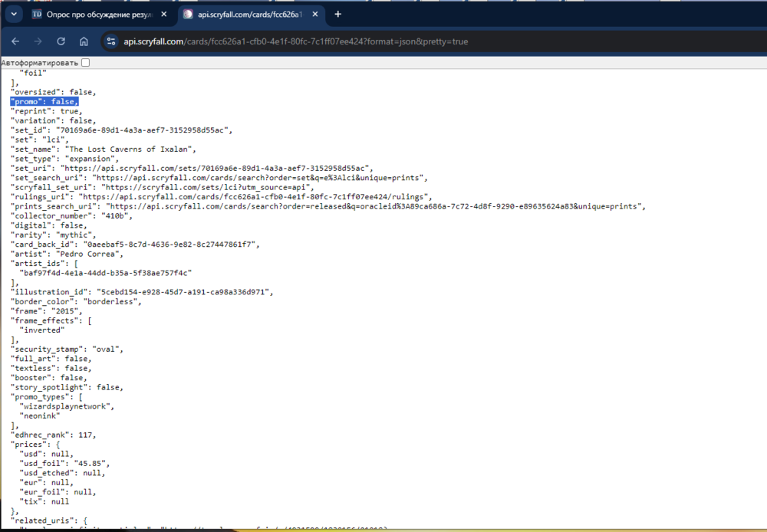Click the TD favicon on the first tab
This screenshot has width=767, height=532.
(x=38, y=15)
